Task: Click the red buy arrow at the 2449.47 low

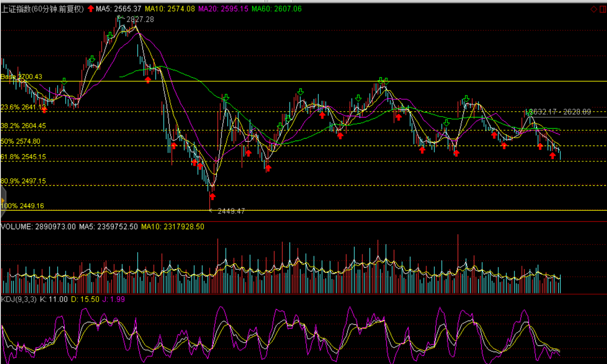Action: click(x=212, y=196)
